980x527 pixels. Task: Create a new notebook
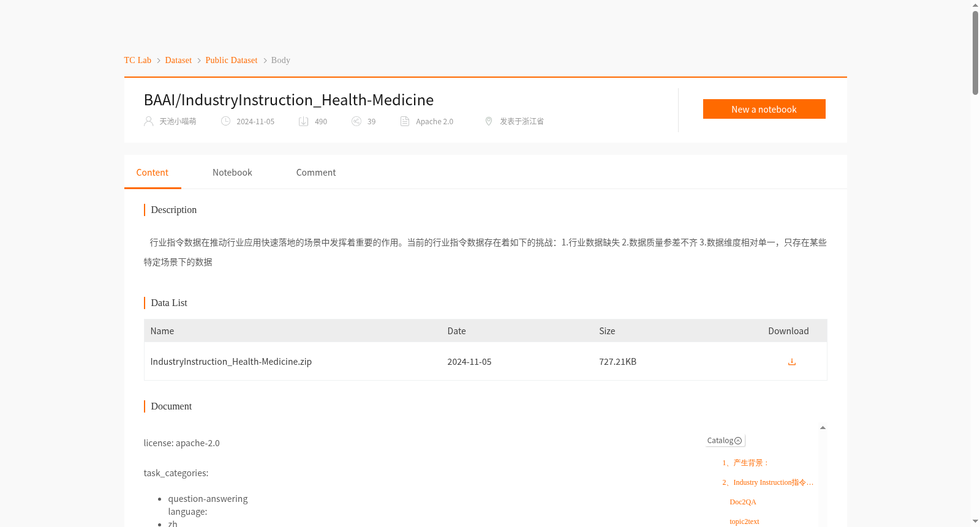click(x=764, y=109)
